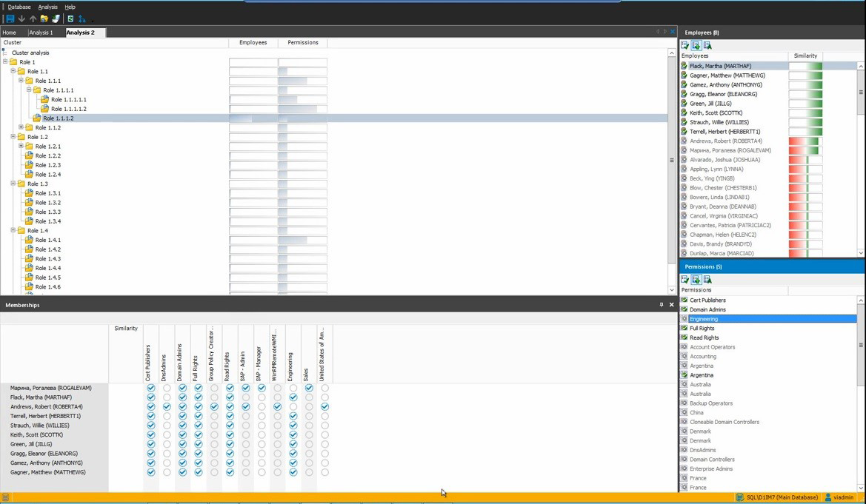Toggle Domain Admins for Green, Jill
The image size is (866, 504).
(182, 444)
